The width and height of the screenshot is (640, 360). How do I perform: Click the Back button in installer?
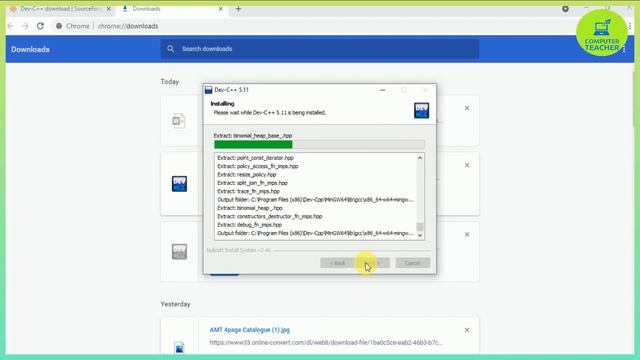337,263
